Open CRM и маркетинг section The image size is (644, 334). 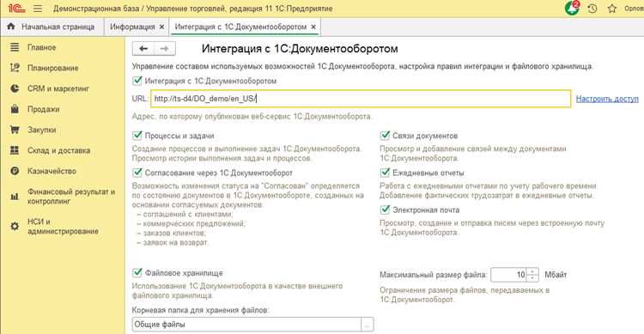point(58,88)
